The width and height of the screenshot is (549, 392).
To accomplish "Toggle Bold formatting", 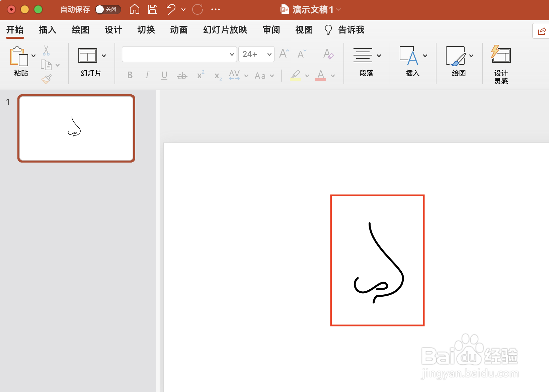I will tap(130, 75).
